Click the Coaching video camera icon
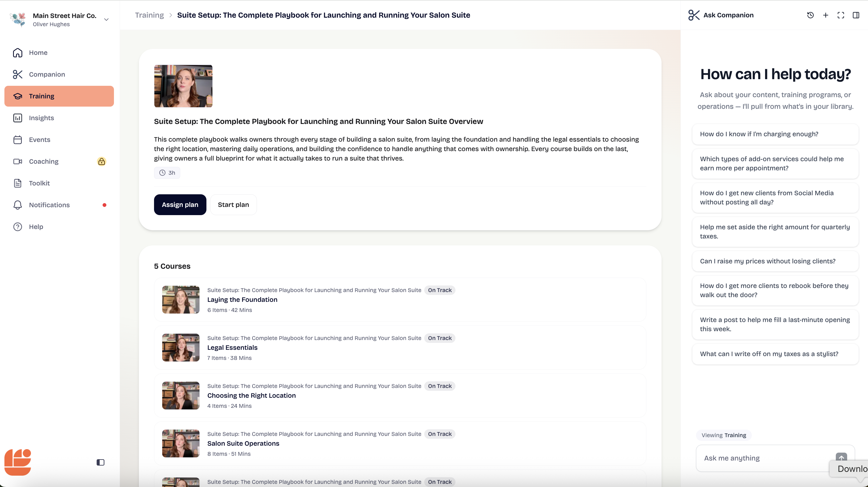This screenshot has height=487, width=868. click(18, 162)
